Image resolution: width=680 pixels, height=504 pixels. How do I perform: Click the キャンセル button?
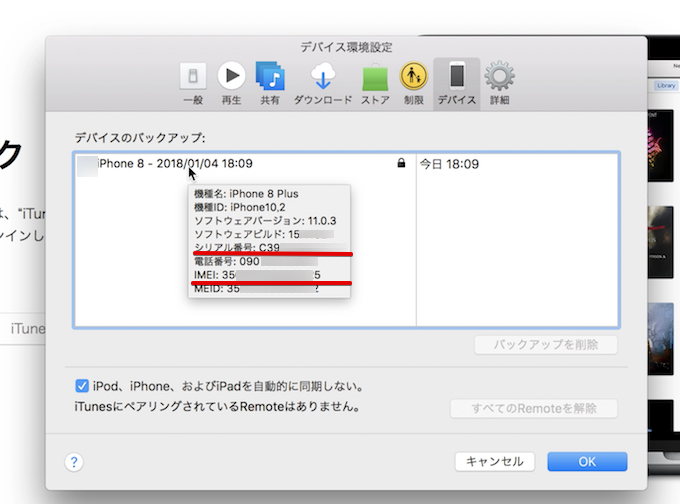click(494, 461)
